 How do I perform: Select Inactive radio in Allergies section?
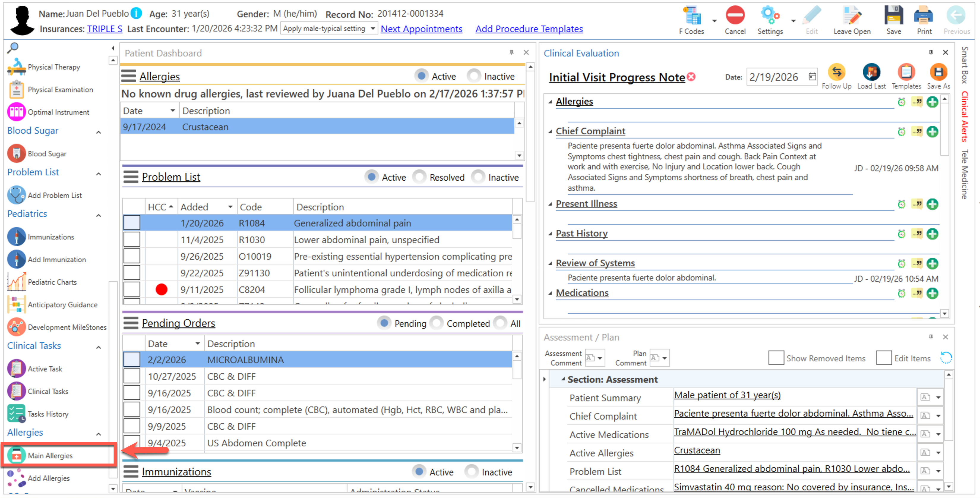474,76
